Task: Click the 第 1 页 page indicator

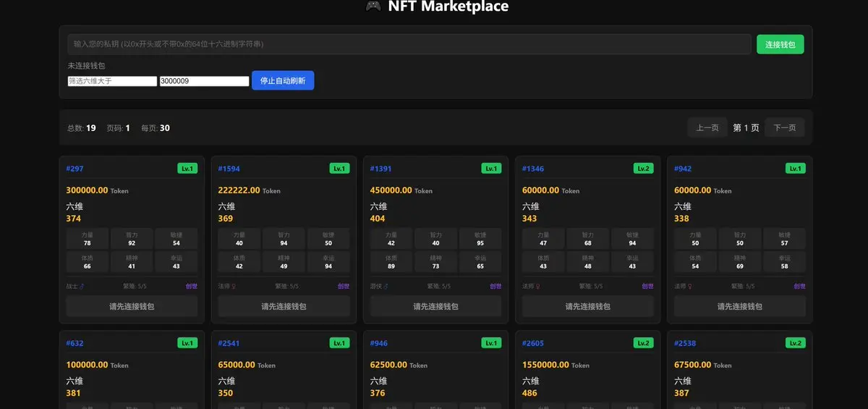Action: pos(746,127)
